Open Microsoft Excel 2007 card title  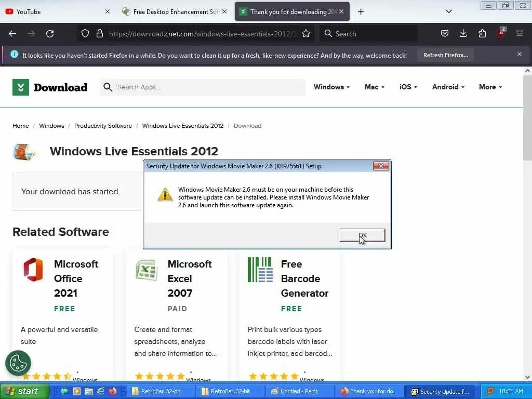190,278
